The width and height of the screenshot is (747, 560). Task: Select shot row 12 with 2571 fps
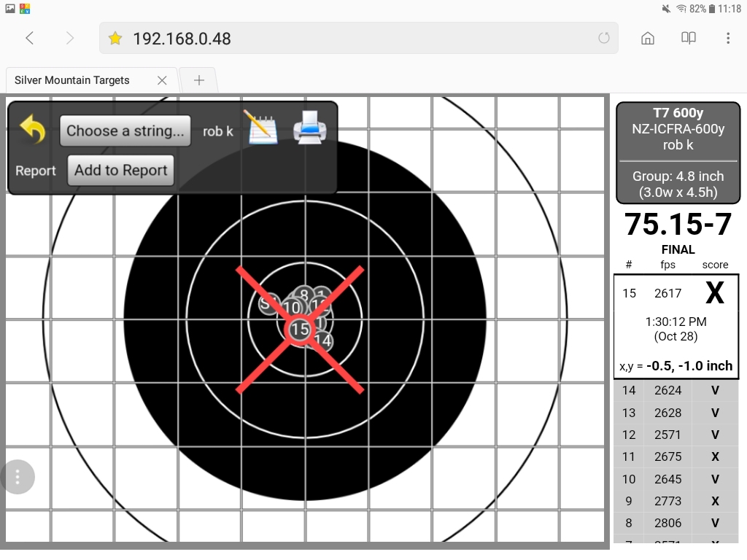tap(676, 435)
